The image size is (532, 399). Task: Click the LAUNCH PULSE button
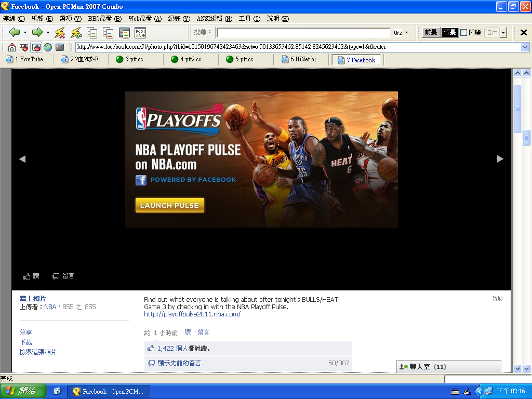pyautogui.click(x=170, y=205)
